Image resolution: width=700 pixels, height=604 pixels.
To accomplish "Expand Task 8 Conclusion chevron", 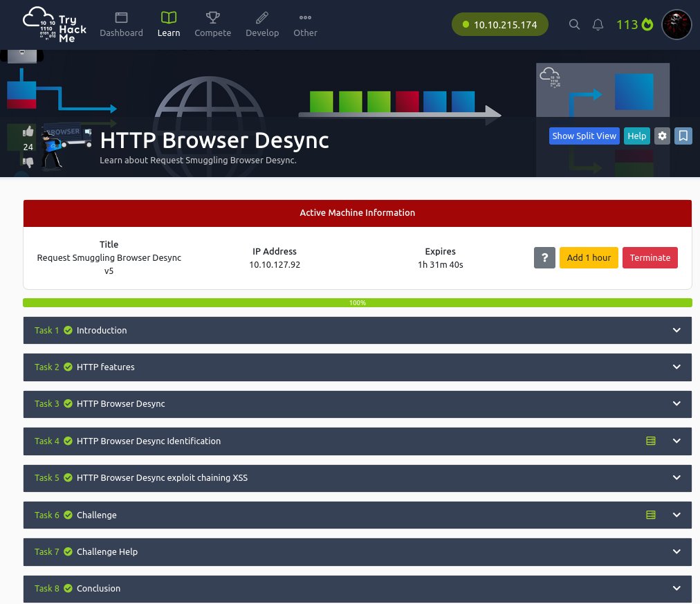I will tap(676, 588).
